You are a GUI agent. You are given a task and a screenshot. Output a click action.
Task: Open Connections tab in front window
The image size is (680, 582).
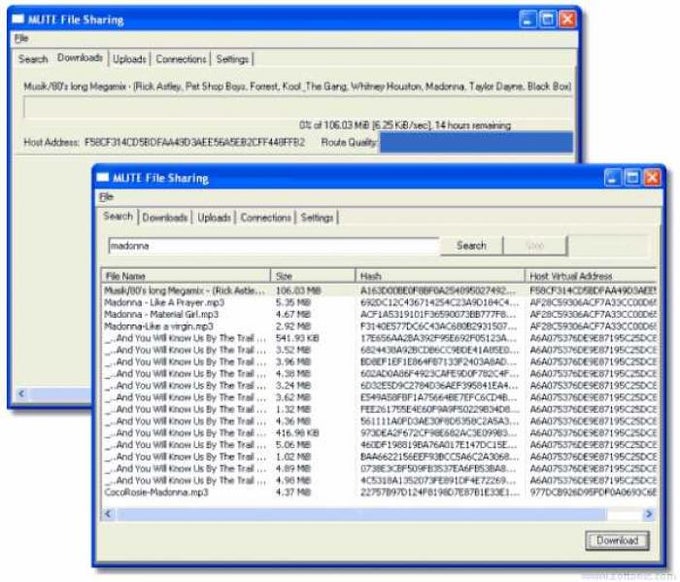pos(266,217)
